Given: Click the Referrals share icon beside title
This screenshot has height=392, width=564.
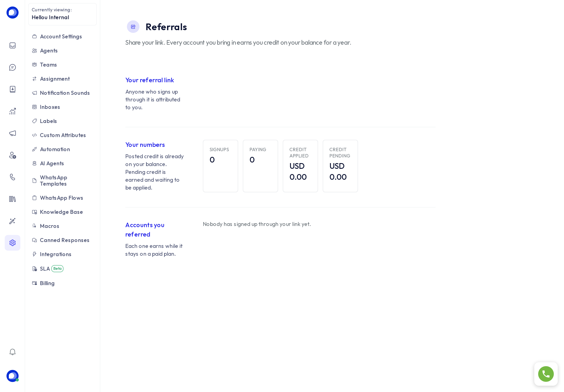Looking at the screenshot, I should click(133, 26).
